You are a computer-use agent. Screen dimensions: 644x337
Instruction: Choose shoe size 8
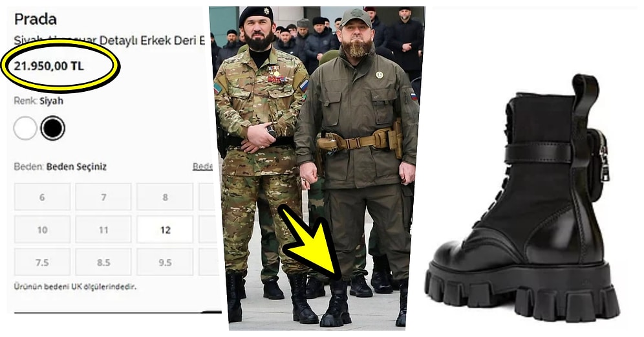click(165, 197)
